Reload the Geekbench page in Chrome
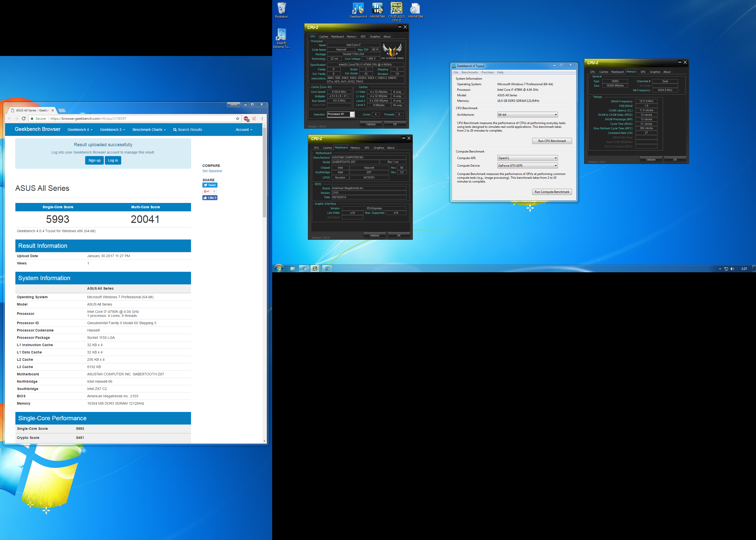756x540 pixels. (x=24, y=118)
